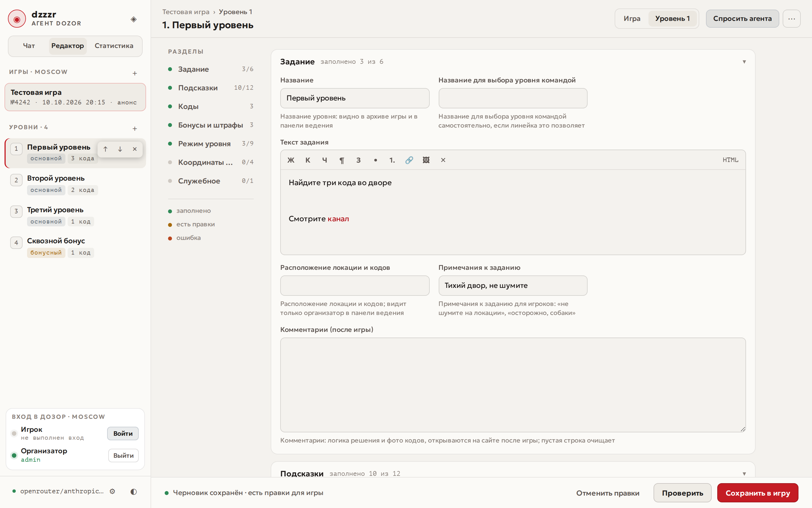
Task: Log in as Игрок via Войти
Action: 123,433
